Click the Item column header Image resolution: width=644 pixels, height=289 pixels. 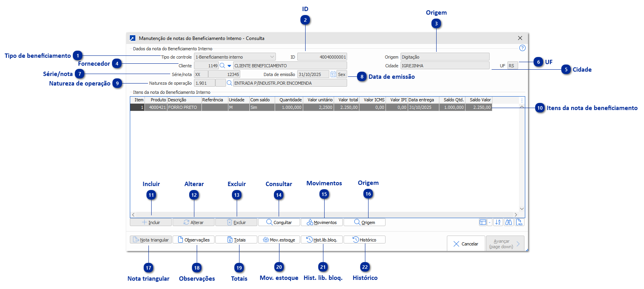pyautogui.click(x=138, y=100)
